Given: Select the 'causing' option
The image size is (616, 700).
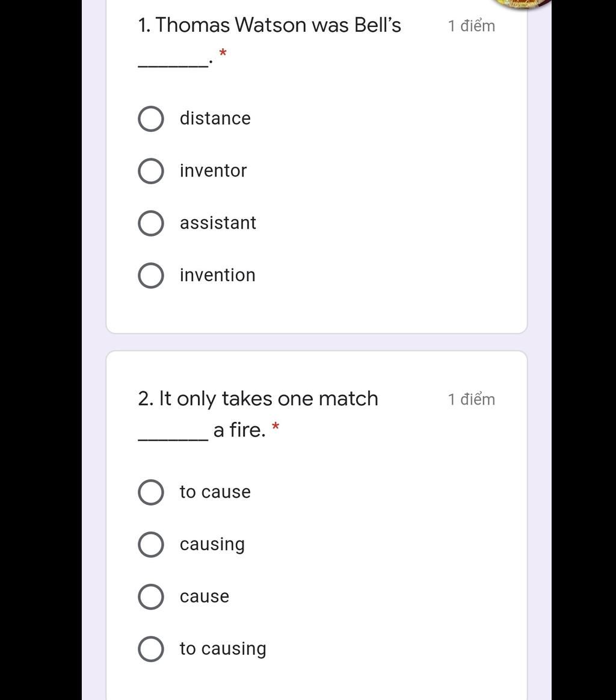Looking at the screenshot, I should pos(151,545).
